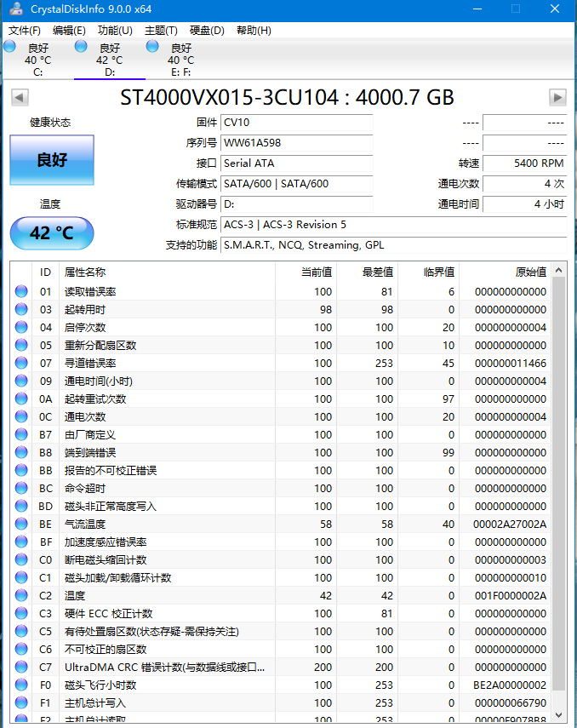Click the transfer mode SATA/600 field
This screenshot has height=728, width=577.
[x=297, y=184]
